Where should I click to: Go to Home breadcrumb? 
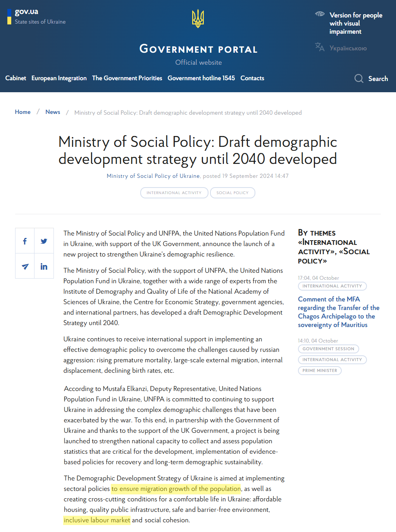tap(22, 112)
